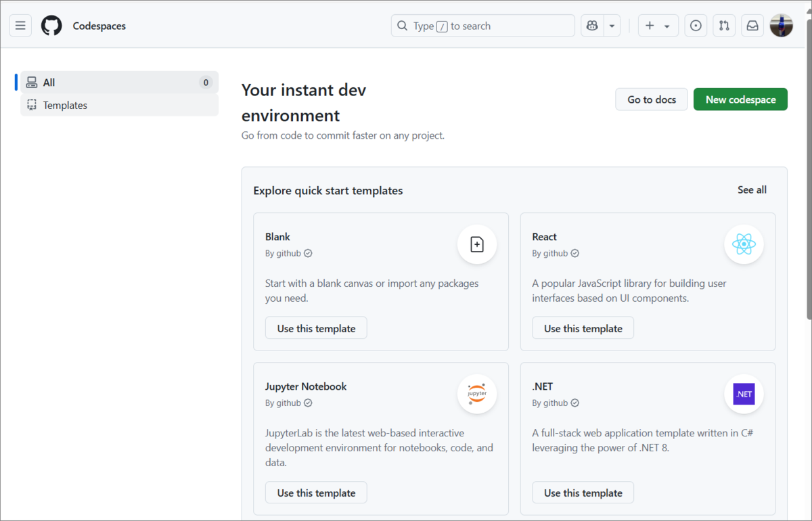Open your notifications Inbox icon
This screenshot has height=521, width=812.
tap(752, 25)
